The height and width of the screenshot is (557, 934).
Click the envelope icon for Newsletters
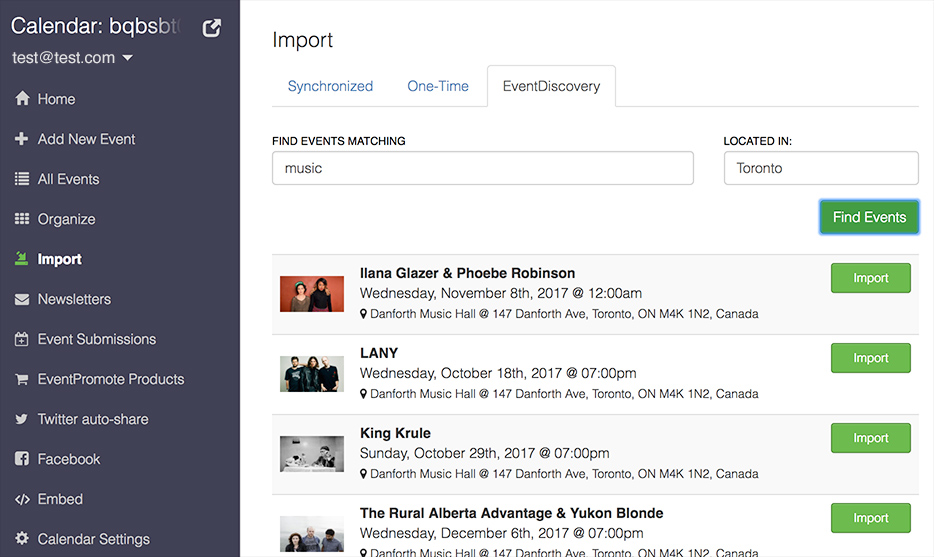click(22, 299)
